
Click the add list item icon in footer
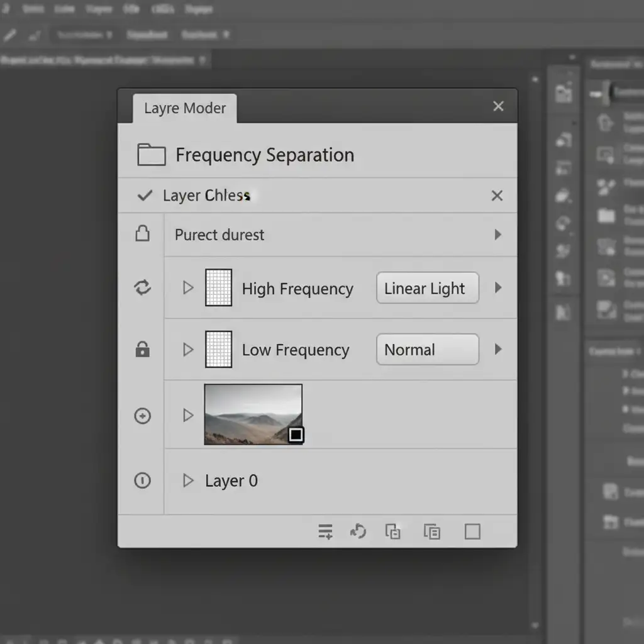point(325,532)
